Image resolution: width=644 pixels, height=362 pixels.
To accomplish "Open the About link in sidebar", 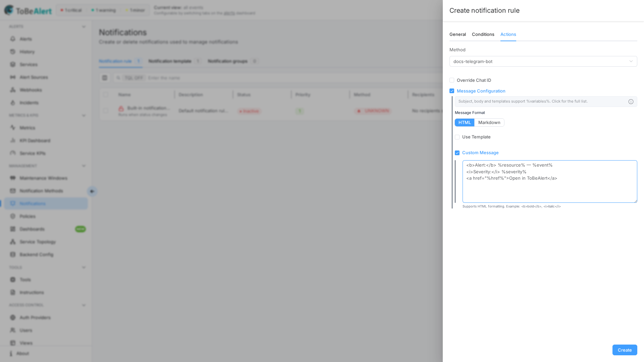I will point(22,353).
